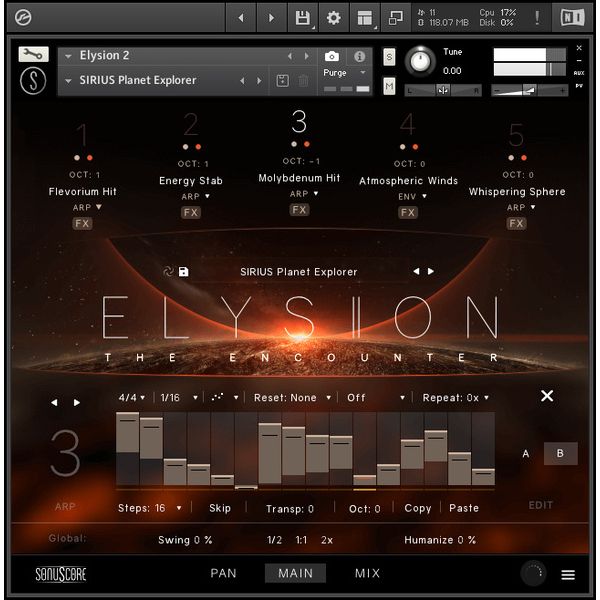Select next snapshot beside SIRIUS Planet Explorer

pyautogui.click(x=259, y=81)
